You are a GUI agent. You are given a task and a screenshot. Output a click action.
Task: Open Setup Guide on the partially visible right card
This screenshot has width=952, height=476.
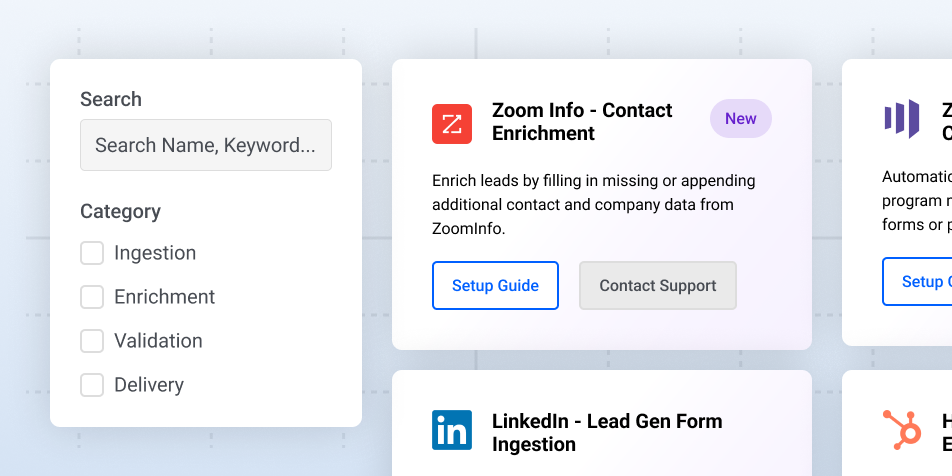point(918,282)
